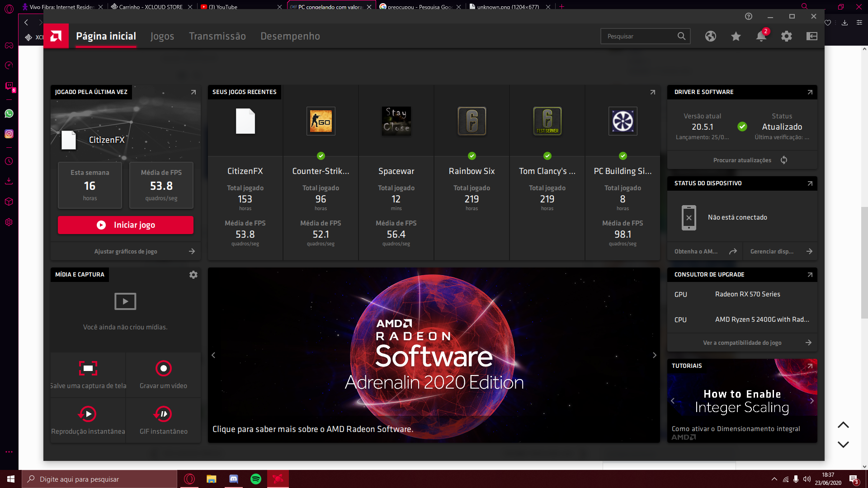Go to next banner slide arrow
The width and height of the screenshot is (868, 488).
click(654, 355)
